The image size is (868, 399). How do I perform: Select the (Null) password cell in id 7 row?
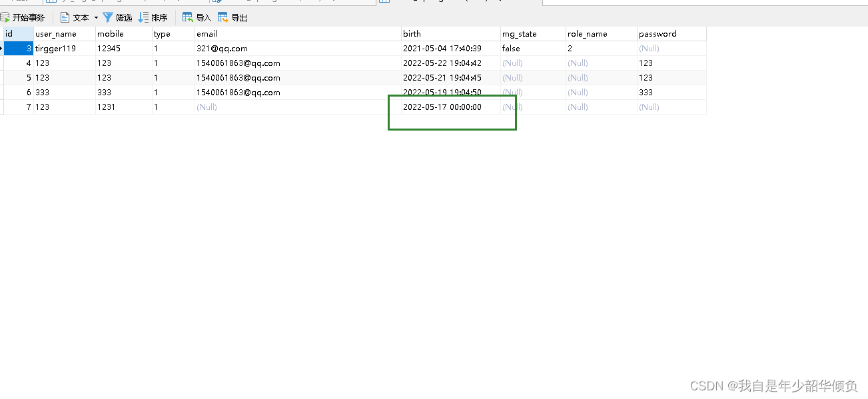tap(671, 107)
